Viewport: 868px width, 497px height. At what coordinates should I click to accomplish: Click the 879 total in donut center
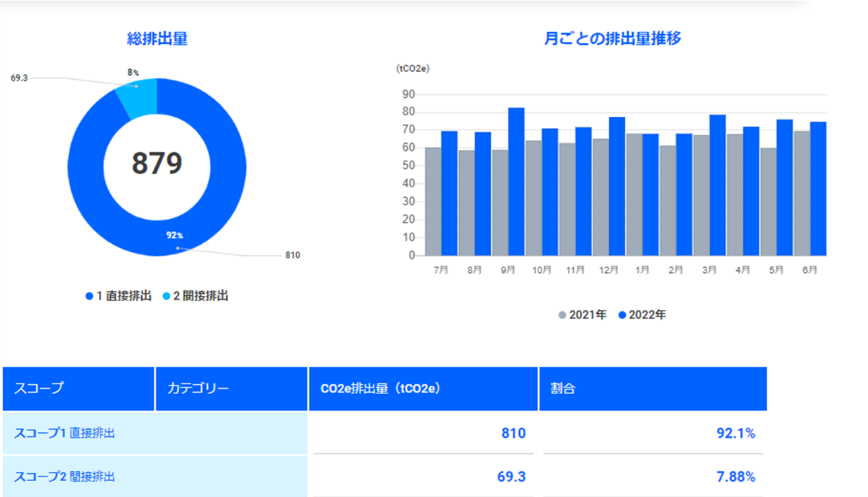pyautogui.click(x=157, y=163)
